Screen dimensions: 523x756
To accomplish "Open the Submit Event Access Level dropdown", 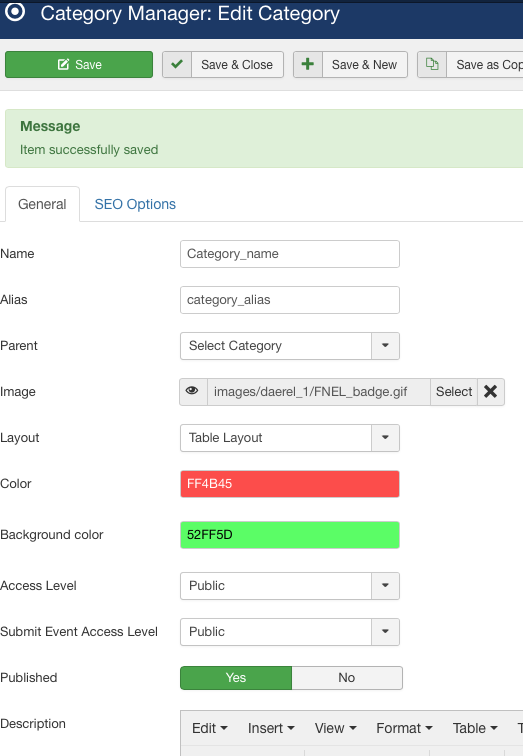I will [290, 632].
